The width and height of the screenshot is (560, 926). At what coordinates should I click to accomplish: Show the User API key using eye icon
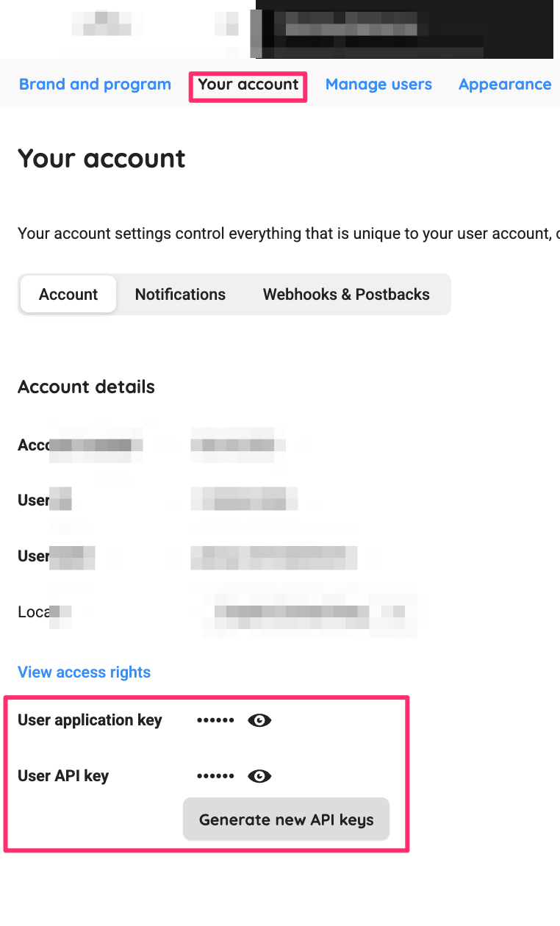pyautogui.click(x=259, y=776)
